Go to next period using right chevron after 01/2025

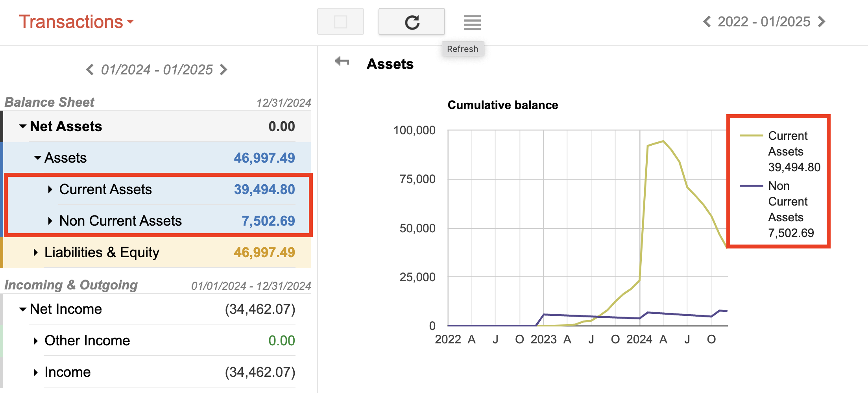click(822, 22)
